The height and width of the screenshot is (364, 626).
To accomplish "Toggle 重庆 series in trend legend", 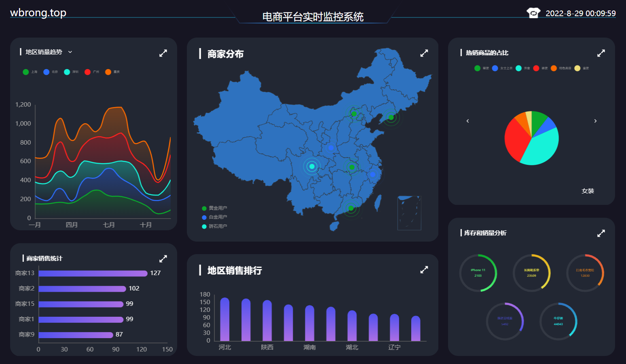I will point(112,72).
